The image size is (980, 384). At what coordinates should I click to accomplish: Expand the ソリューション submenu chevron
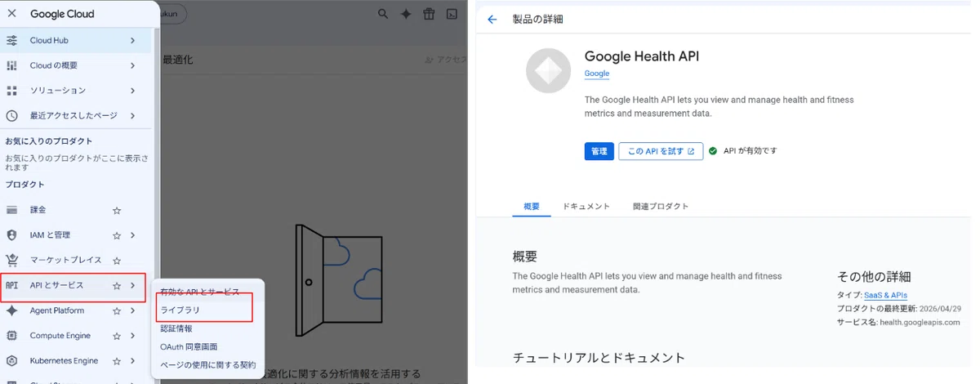[x=132, y=91]
